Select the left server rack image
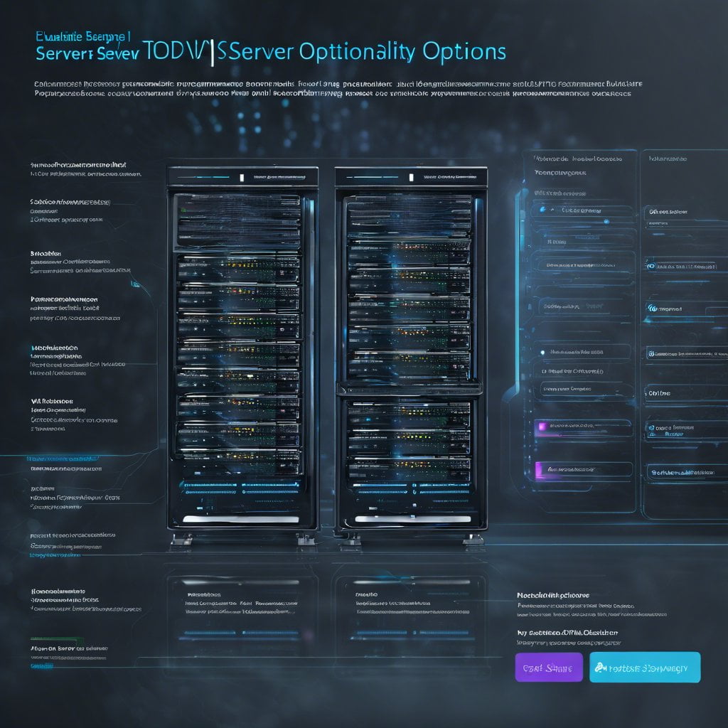Viewport: 728px width, 728px height. tap(242, 348)
